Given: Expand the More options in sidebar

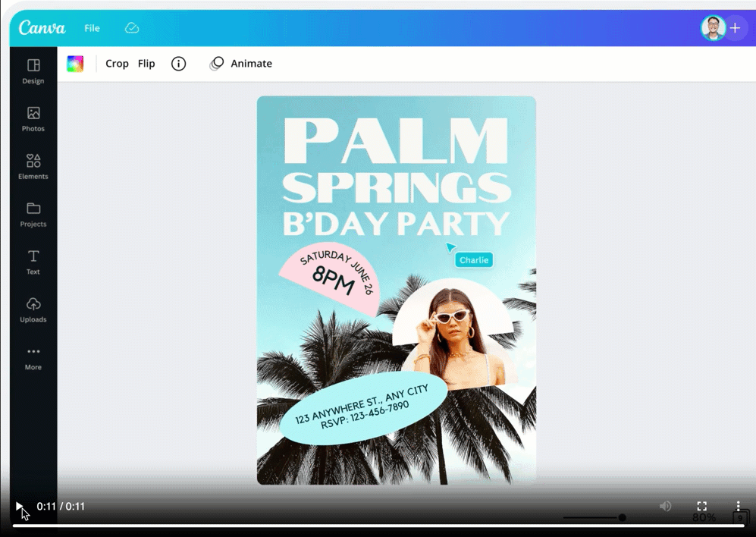Looking at the screenshot, I should (x=33, y=357).
